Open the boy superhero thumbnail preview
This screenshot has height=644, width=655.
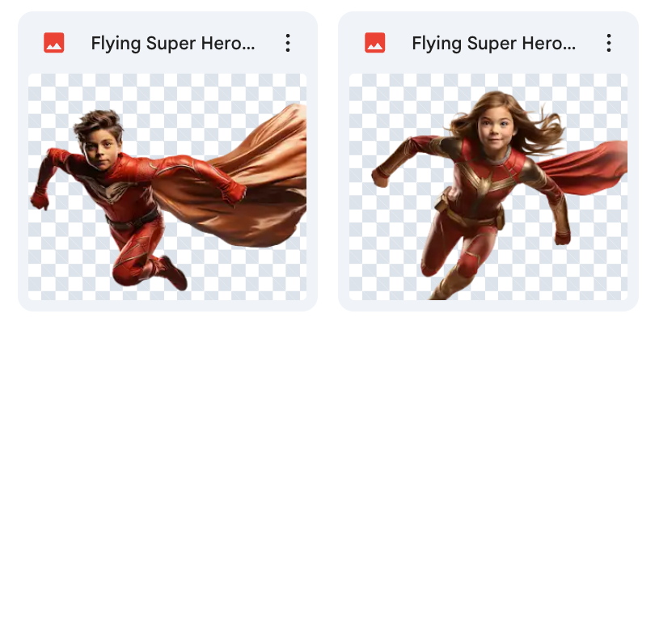[x=167, y=187]
